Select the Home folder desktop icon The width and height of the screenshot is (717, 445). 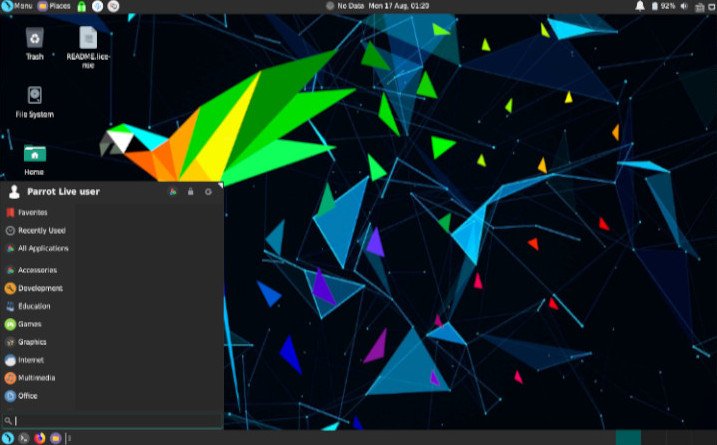point(34,160)
